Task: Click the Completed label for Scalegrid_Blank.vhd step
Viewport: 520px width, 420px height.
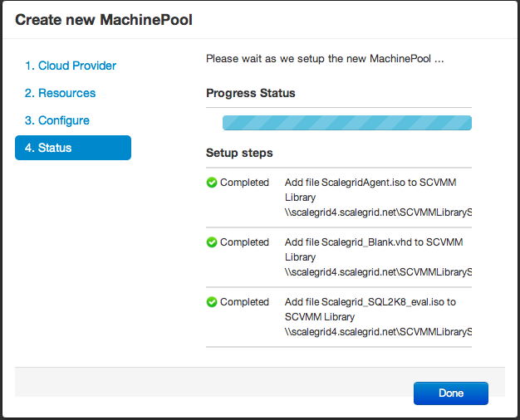Action: point(244,242)
